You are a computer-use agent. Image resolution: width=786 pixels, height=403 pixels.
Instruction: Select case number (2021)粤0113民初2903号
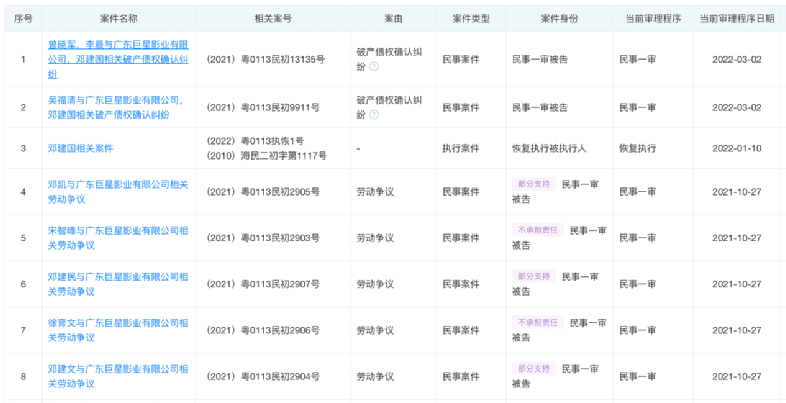click(x=263, y=238)
